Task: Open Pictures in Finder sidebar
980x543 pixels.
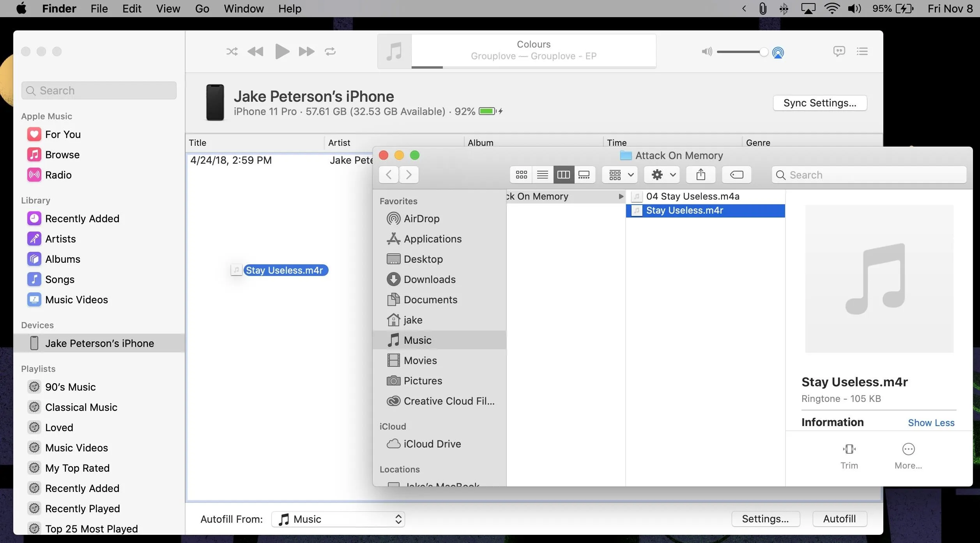Action: pyautogui.click(x=414, y=381)
